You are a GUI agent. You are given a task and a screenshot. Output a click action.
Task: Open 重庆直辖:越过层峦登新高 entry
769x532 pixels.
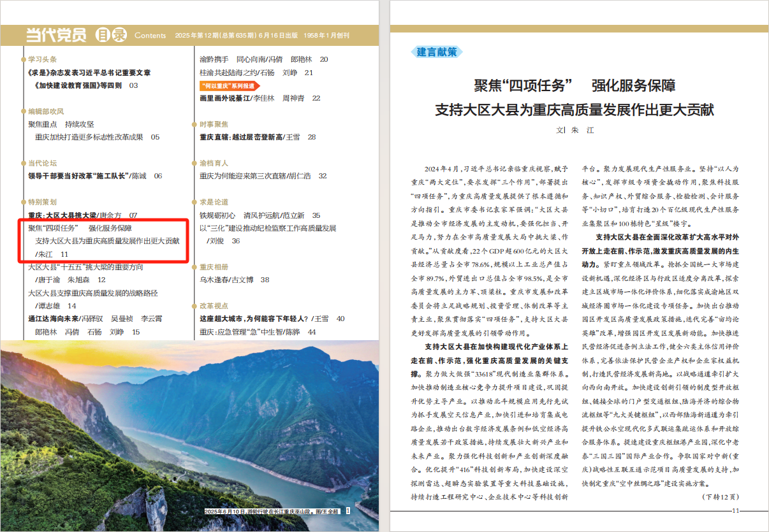pyautogui.click(x=258, y=137)
